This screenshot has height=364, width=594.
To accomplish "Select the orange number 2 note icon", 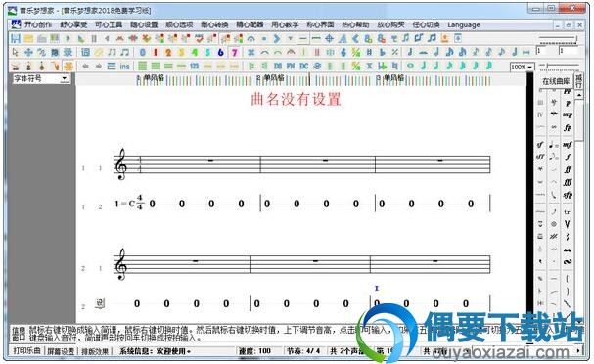I will tap(168, 52).
